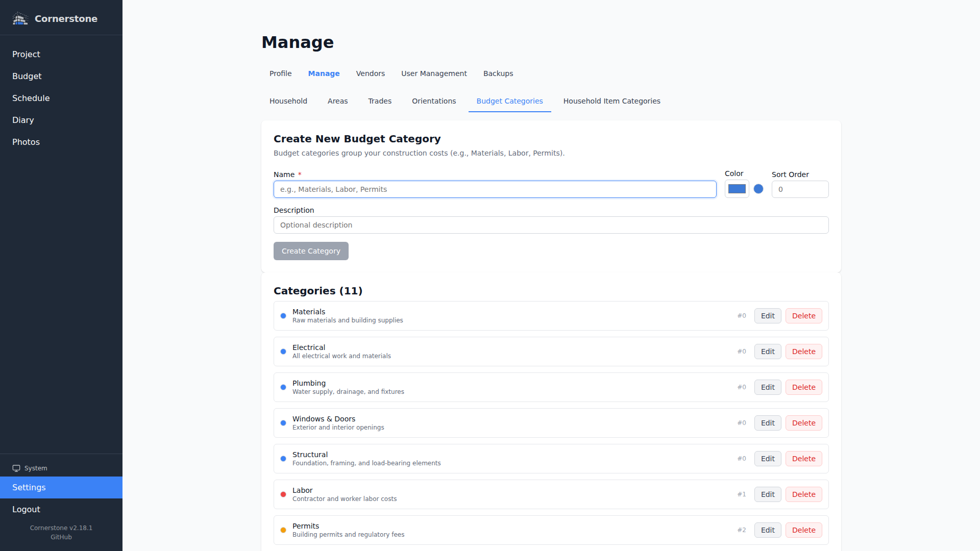Delete the Materials category
Image resolution: width=980 pixels, height=551 pixels.
[803, 316]
